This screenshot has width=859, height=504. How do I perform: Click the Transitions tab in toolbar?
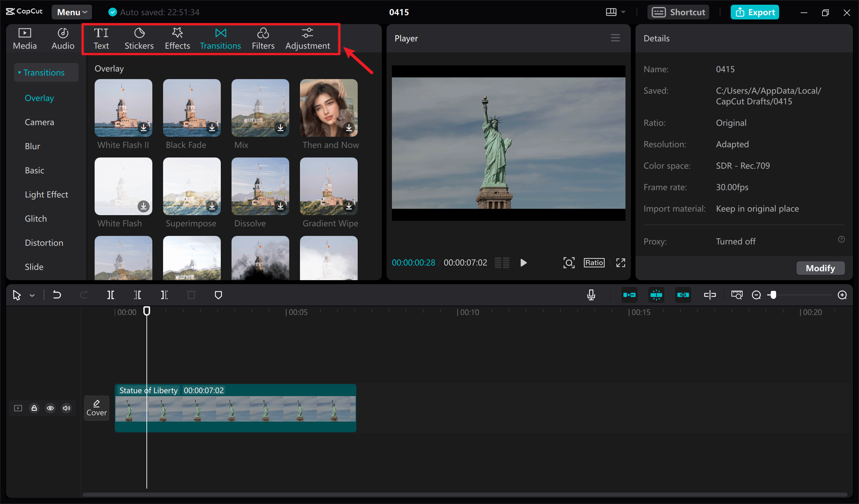pos(220,38)
